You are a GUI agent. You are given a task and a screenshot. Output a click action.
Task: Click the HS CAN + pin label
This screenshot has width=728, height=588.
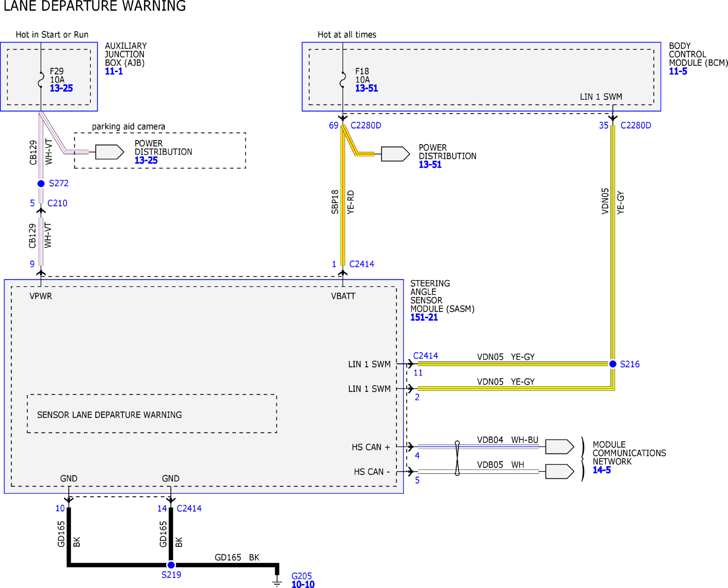pos(371,447)
